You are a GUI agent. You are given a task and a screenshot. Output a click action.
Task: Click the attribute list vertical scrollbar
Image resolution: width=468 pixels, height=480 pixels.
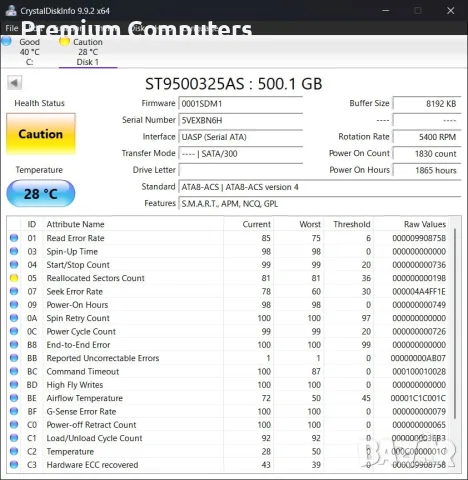coord(455,323)
